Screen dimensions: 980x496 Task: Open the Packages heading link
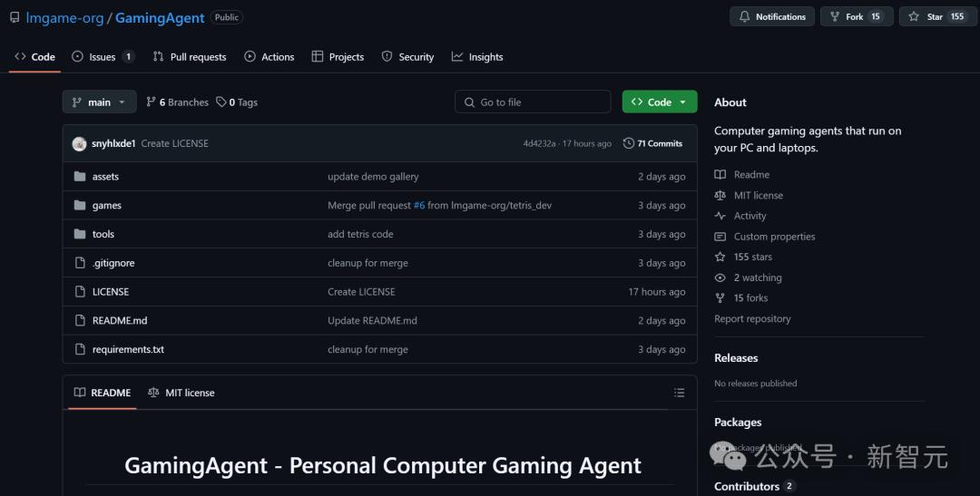738,423
